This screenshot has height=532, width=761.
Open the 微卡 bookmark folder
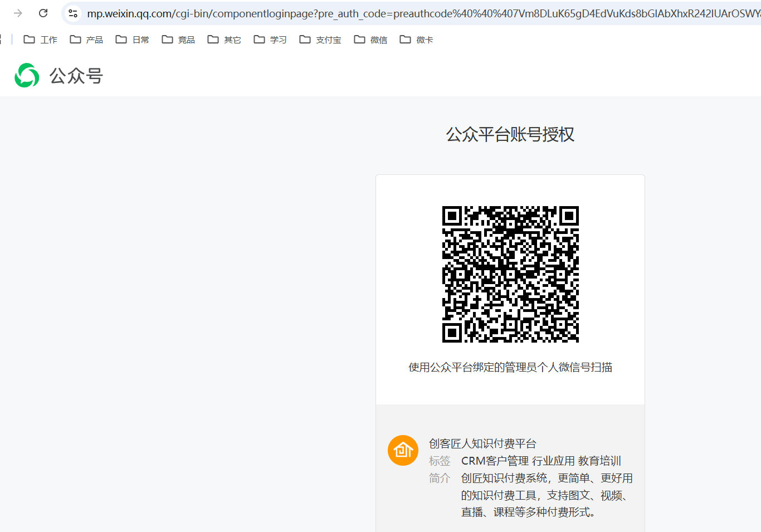(417, 40)
